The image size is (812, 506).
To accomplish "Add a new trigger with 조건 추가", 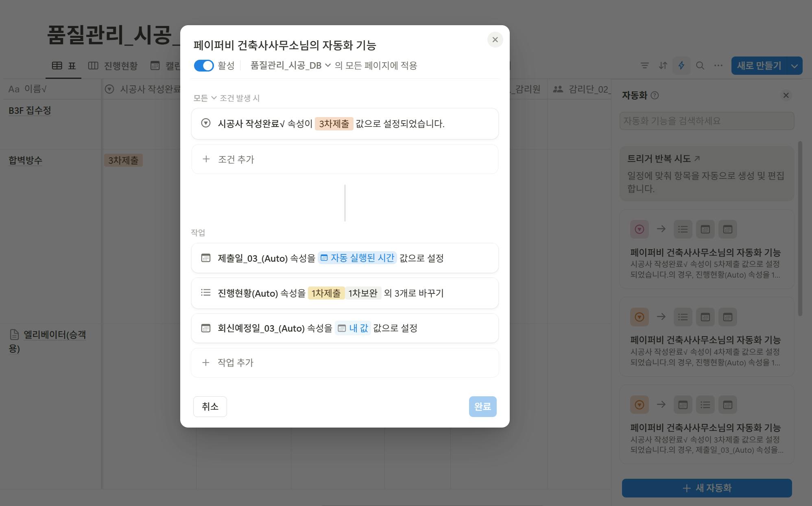I will click(345, 159).
